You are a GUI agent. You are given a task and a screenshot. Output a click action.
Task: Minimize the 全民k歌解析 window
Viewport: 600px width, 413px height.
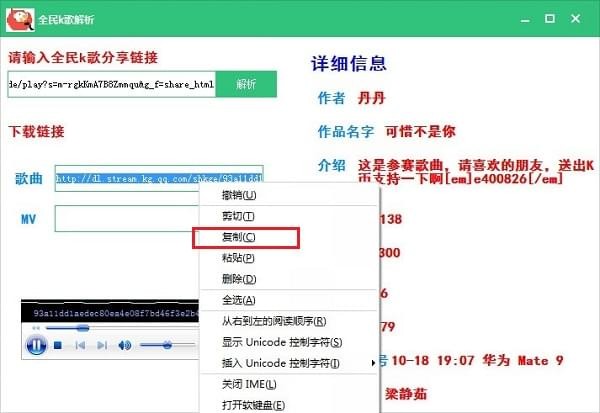[x=525, y=19]
